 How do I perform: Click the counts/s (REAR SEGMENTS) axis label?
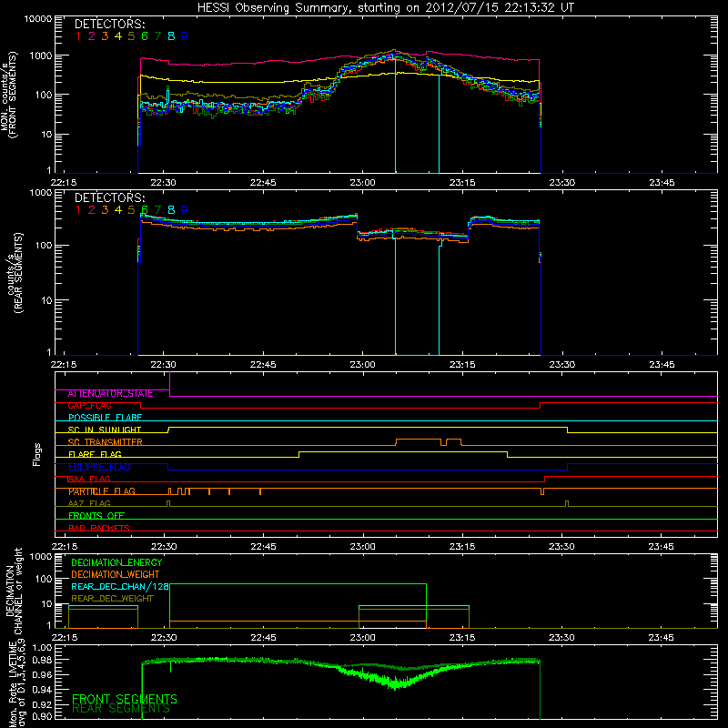[14, 273]
